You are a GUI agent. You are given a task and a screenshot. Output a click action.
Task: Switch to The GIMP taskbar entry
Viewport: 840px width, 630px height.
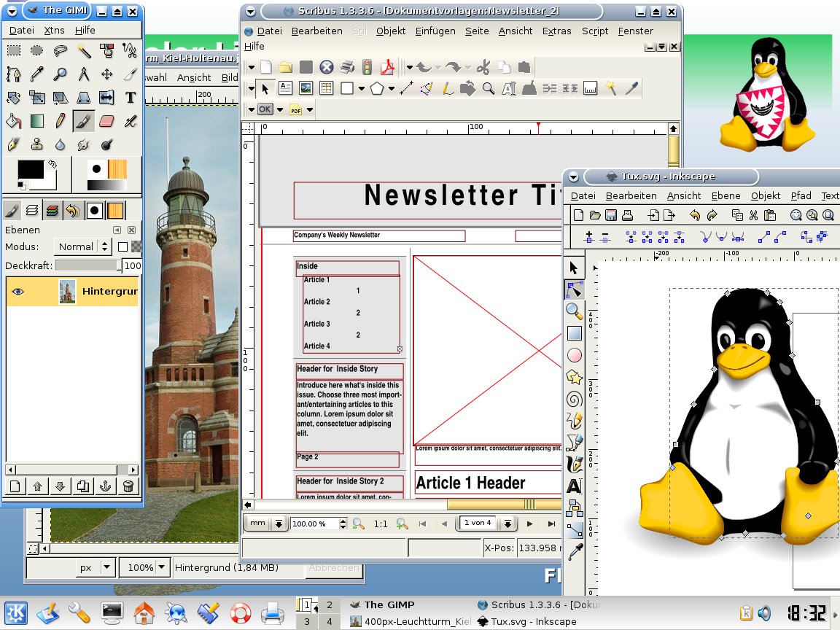click(383, 604)
